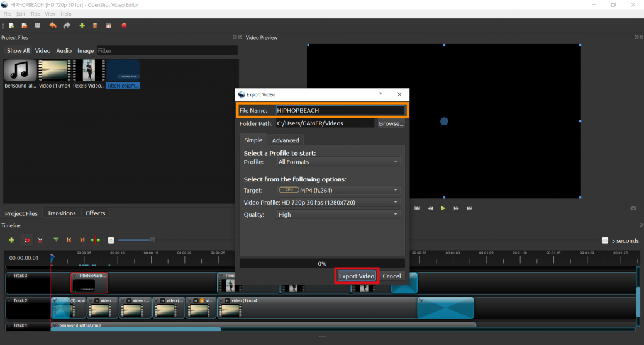Open a project with the folder icon

click(25, 25)
